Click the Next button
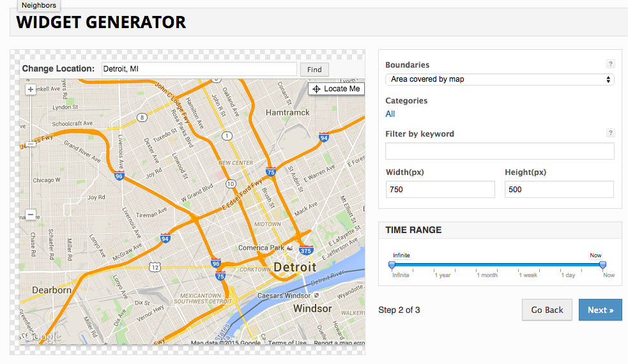This screenshot has height=364, width=628. coord(601,310)
